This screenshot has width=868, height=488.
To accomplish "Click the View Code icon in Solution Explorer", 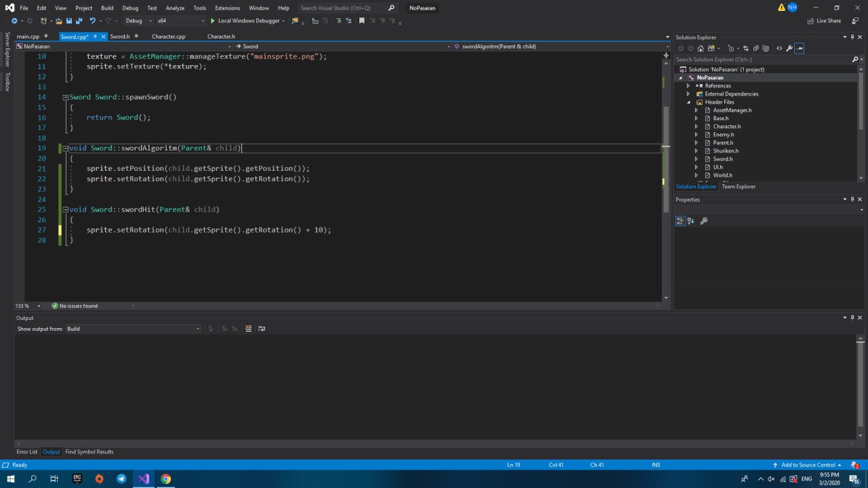I will (x=779, y=48).
